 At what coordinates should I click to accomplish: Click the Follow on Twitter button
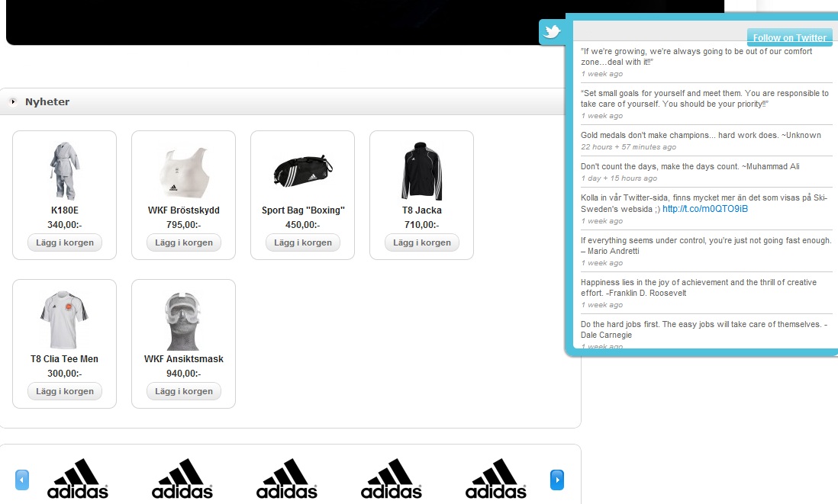(x=789, y=37)
